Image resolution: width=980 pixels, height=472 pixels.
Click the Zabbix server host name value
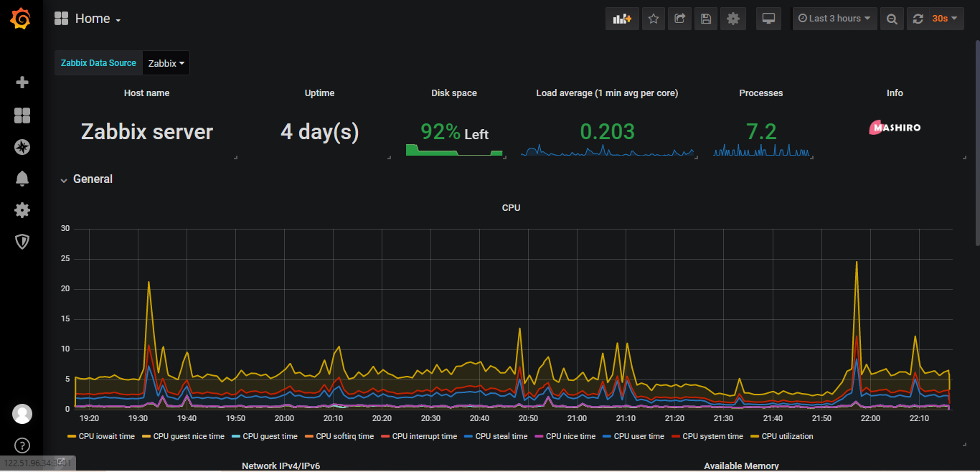pyautogui.click(x=146, y=132)
